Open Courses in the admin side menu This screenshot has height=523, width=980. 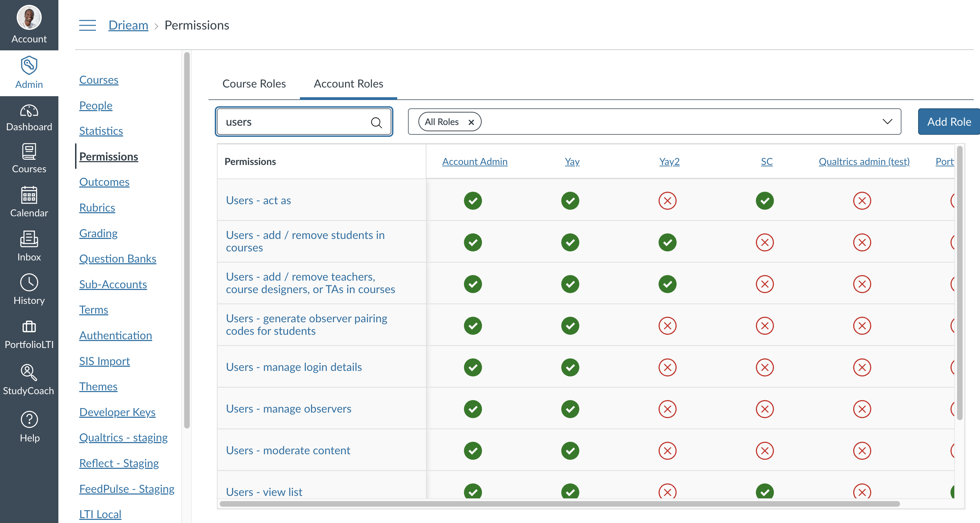click(x=99, y=80)
